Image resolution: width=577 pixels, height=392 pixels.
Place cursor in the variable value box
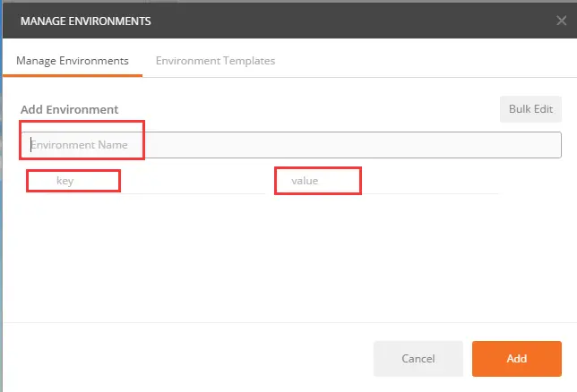(385, 181)
